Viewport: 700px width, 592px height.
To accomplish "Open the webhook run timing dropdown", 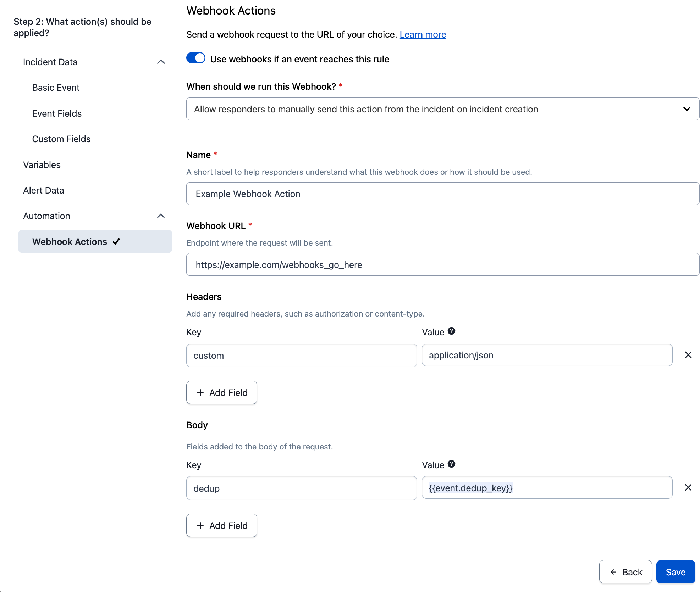I will [x=442, y=109].
